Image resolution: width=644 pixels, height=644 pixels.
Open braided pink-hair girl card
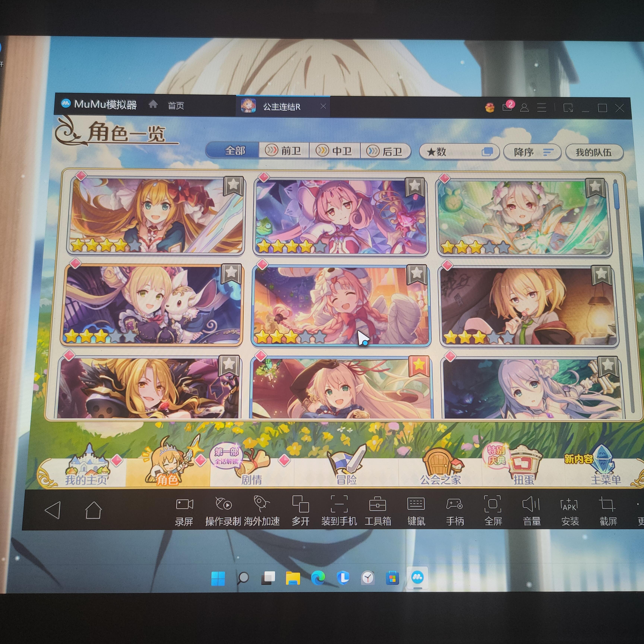341,305
